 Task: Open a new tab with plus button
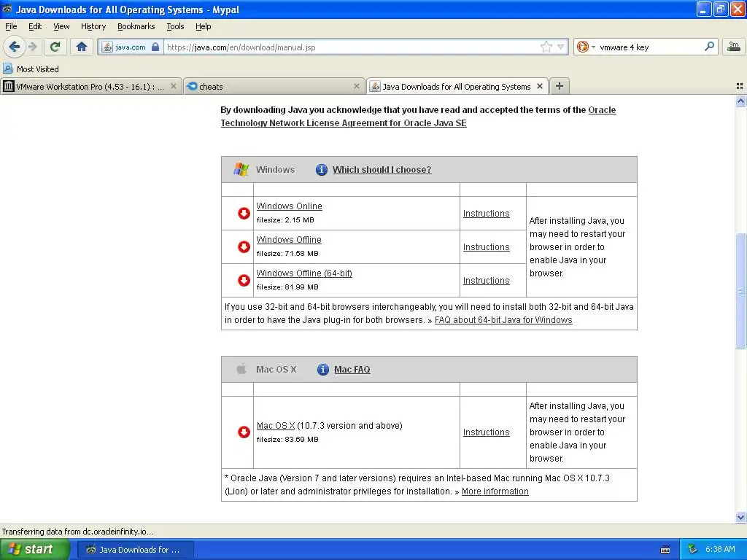click(560, 86)
